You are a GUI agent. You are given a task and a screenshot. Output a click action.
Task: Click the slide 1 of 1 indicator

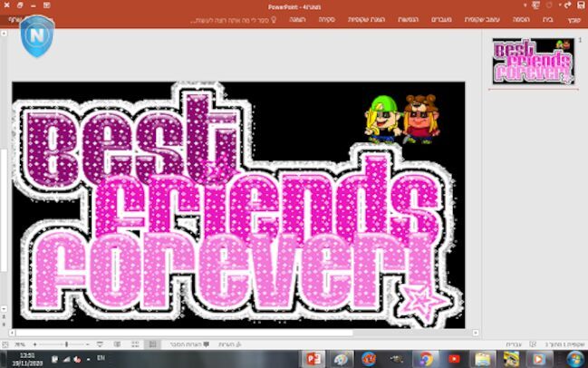[564, 344]
